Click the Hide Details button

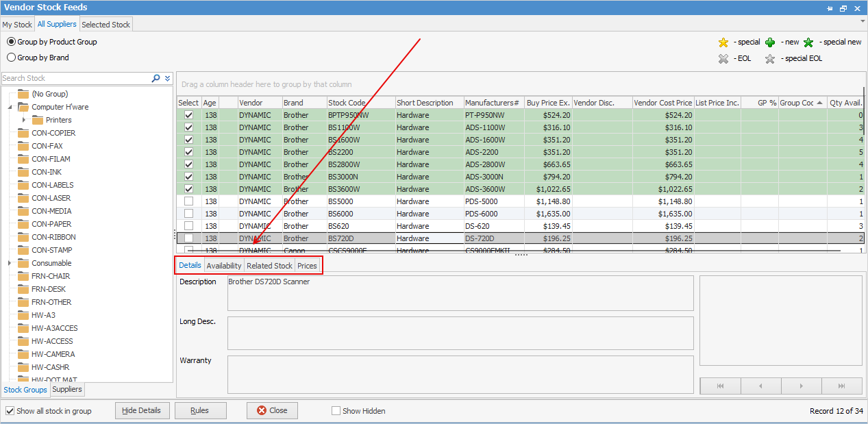(141, 411)
